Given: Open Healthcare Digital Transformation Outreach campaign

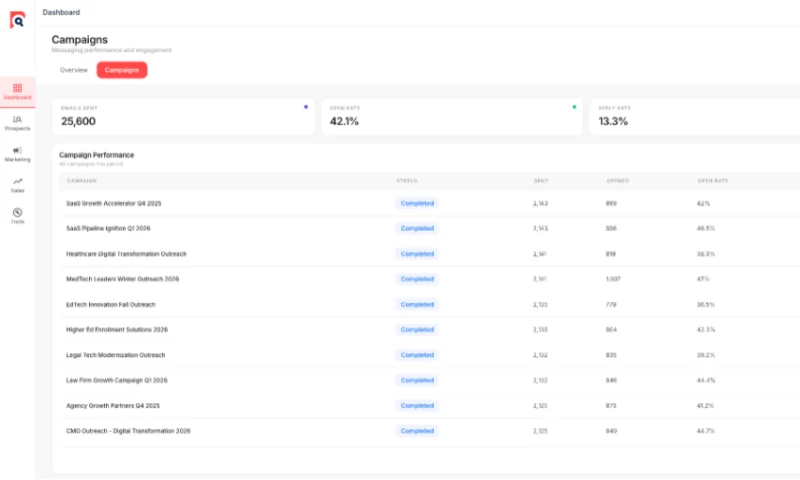Looking at the screenshot, I should click(x=126, y=254).
